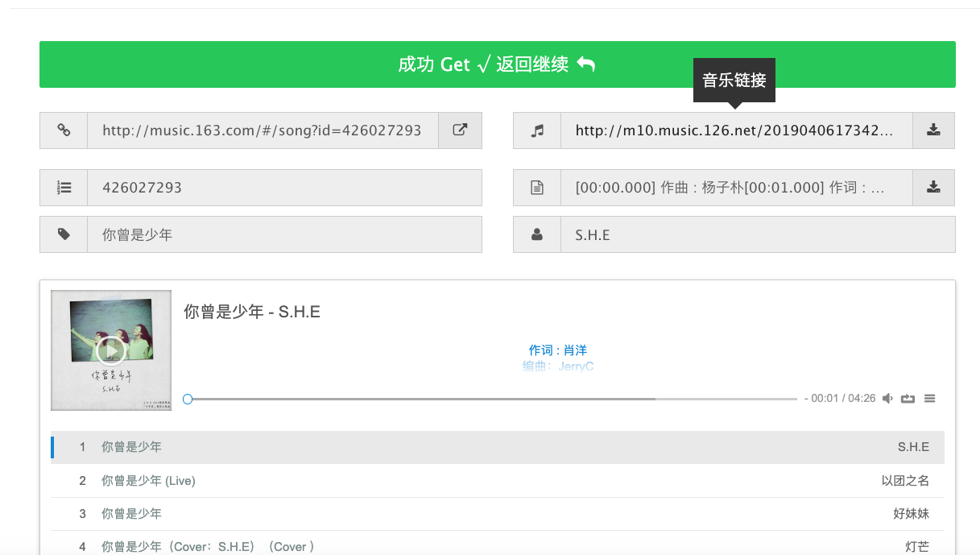The width and height of the screenshot is (980, 555).
Task: Play track 3 你曾是少年 by 好妹妹
Action: pos(498,514)
